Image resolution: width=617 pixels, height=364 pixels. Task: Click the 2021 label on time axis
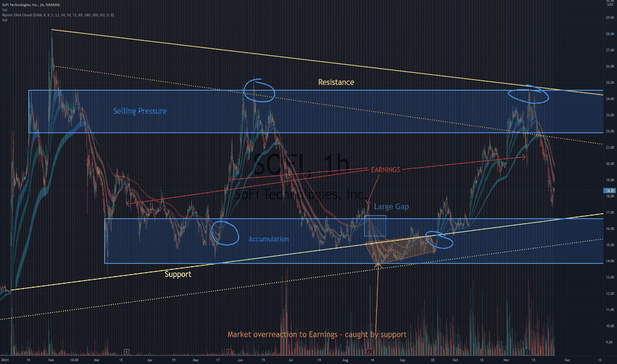point(5,360)
